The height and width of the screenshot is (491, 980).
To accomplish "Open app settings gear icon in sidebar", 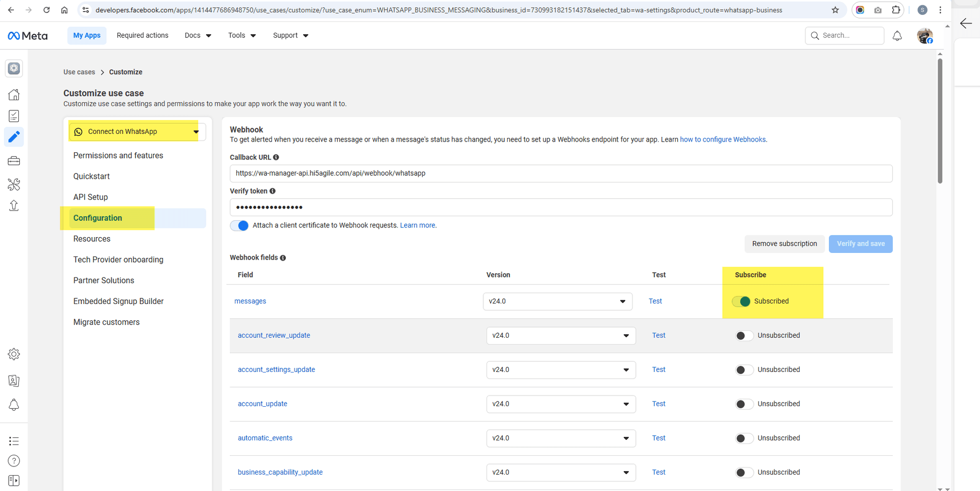I will click(14, 354).
